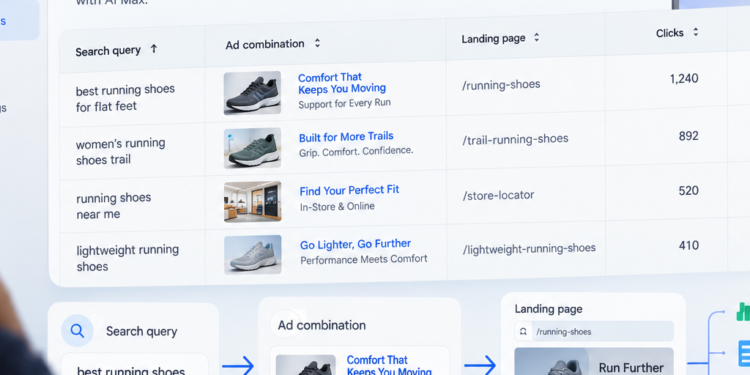Click the Search query card title
The height and width of the screenshot is (375, 750).
coord(142,331)
